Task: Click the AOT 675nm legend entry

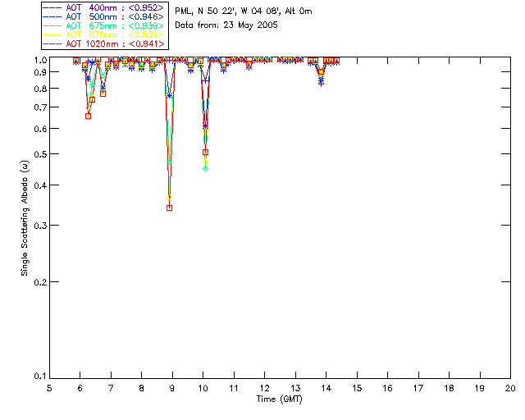Action: coord(103,25)
